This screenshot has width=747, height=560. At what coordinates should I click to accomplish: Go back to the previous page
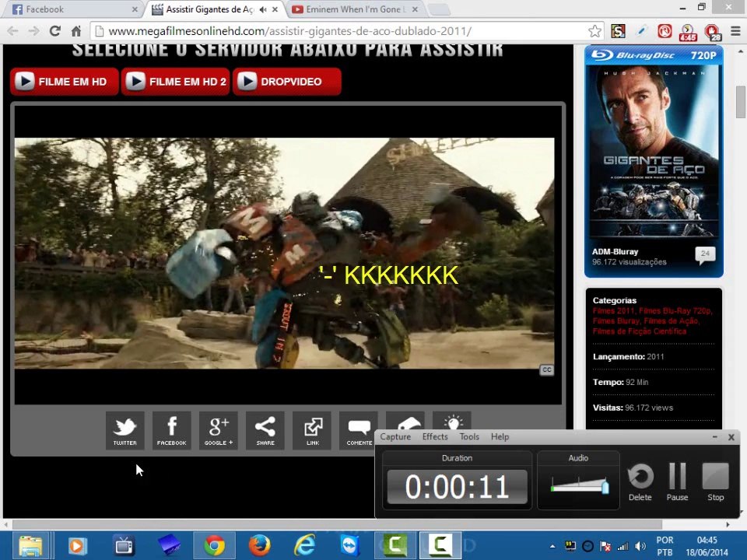[x=12, y=31]
